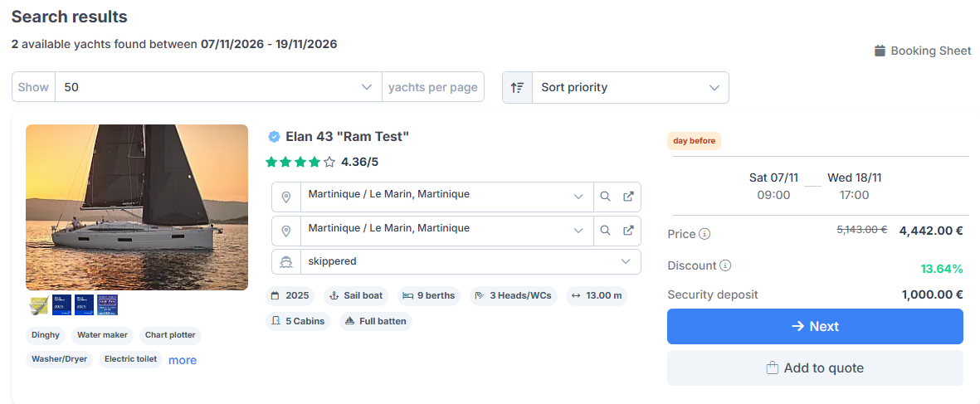Image resolution: width=980 pixels, height=404 pixels.
Task: Open the external link icon in the first location row
Action: (629, 197)
